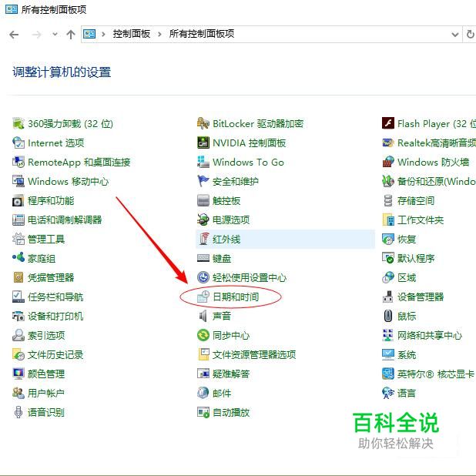The width and height of the screenshot is (476, 476).
Task: Open 颜色管理 link
Action: coord(46,374)
